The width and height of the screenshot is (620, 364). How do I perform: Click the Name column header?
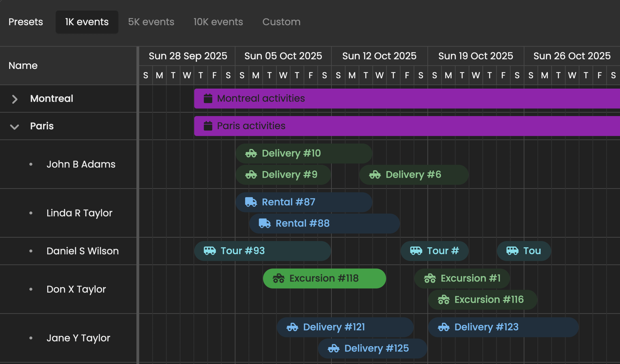(x=23, y=66)
